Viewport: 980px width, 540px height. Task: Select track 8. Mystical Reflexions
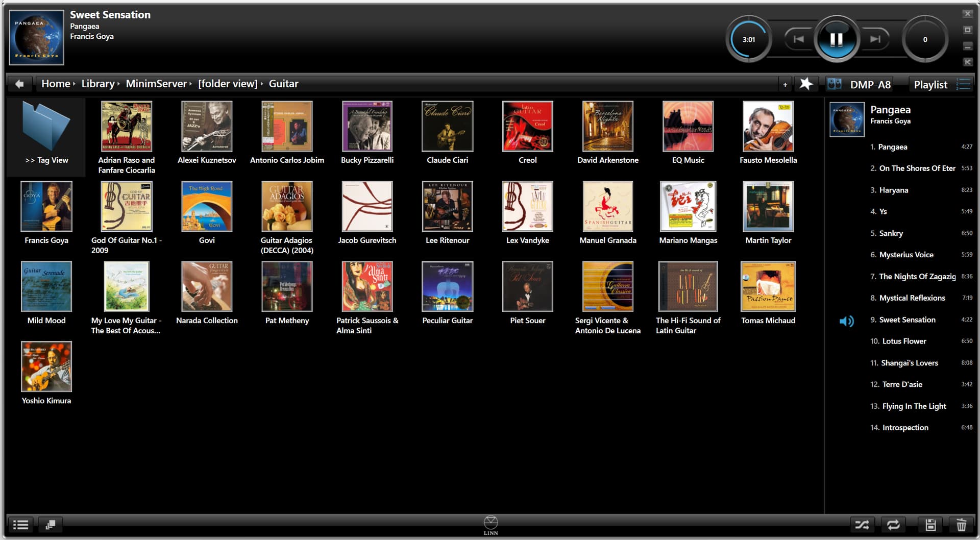[x=901, y=298]
